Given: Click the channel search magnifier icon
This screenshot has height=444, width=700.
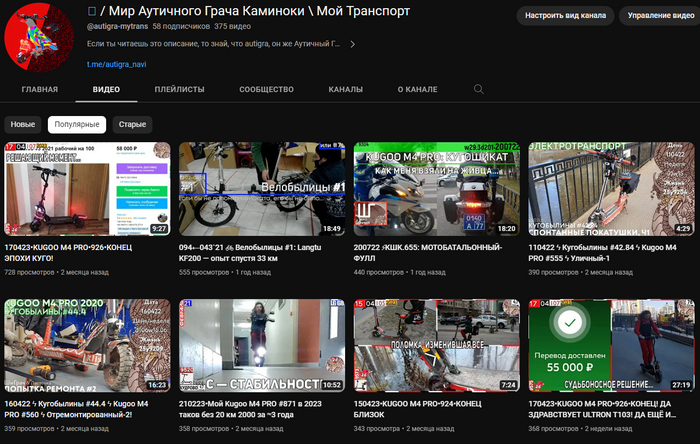Looking at the screenshot, I should [x=479, y=89].
